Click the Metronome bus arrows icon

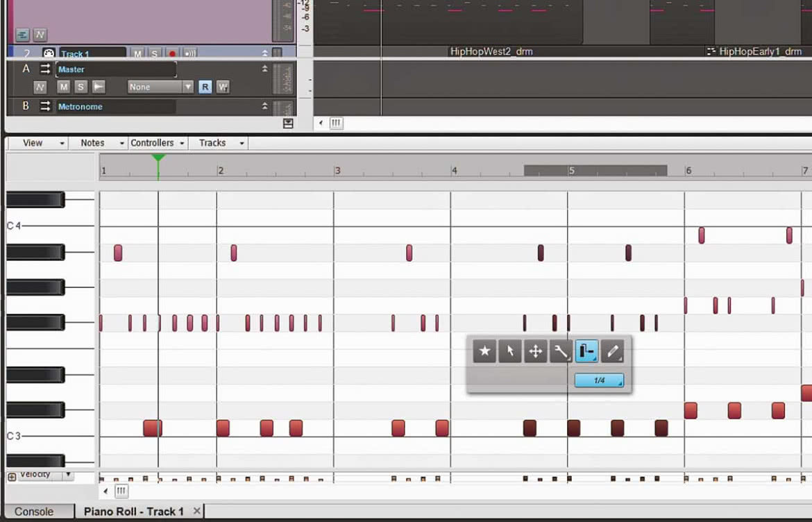(45, 106)
